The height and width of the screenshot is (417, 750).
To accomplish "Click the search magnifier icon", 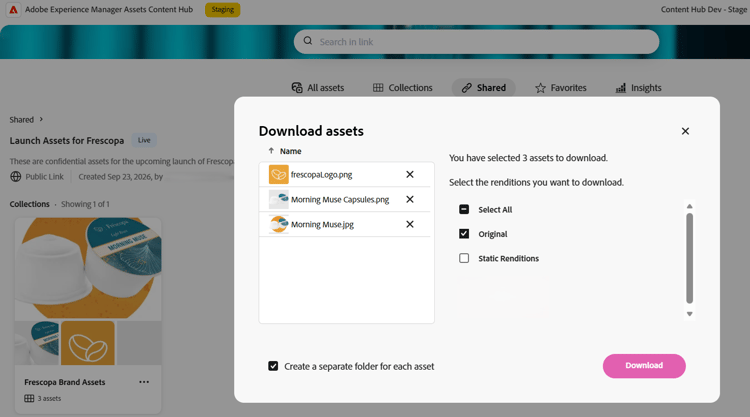I will [308, 41].
